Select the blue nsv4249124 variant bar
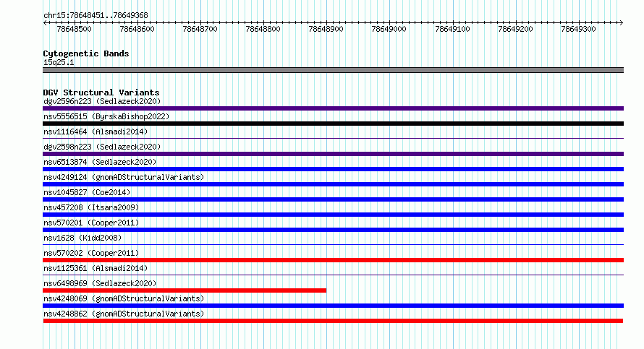 tap(333, 184)
